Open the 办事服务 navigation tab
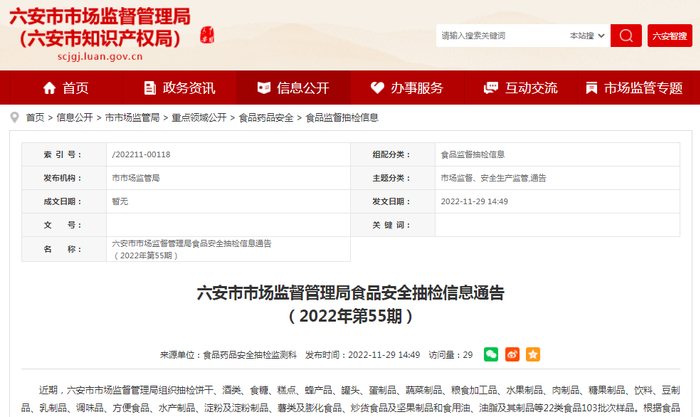This screenshot has width=700, height=417. click(x=407, y=88)
